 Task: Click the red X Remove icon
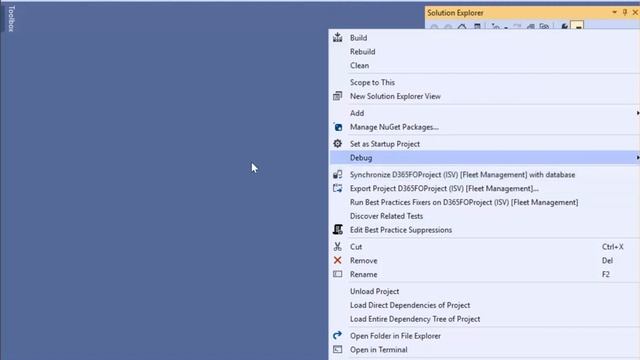(337, 260)
